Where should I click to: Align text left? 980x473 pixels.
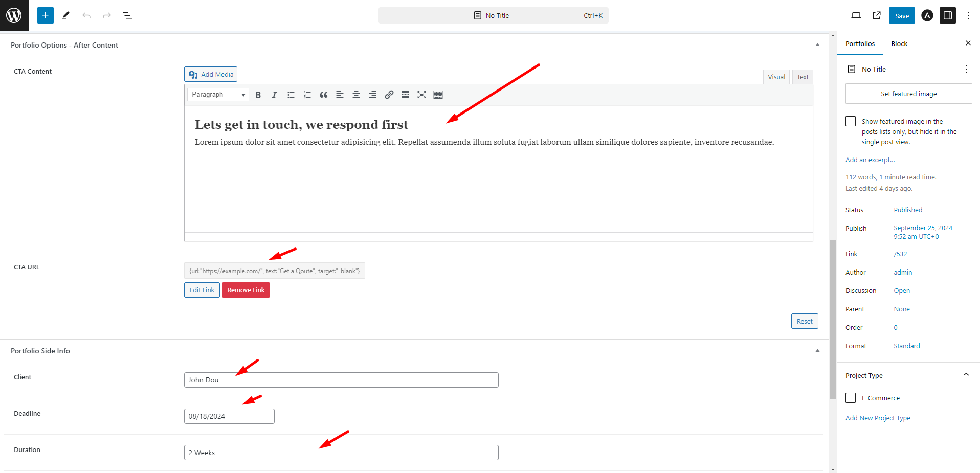tap(340, 95)
